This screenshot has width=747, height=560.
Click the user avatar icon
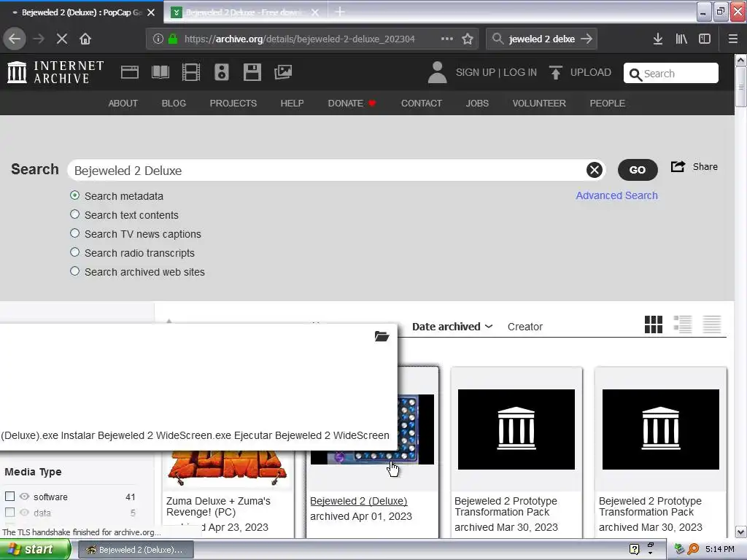point(437,72)
